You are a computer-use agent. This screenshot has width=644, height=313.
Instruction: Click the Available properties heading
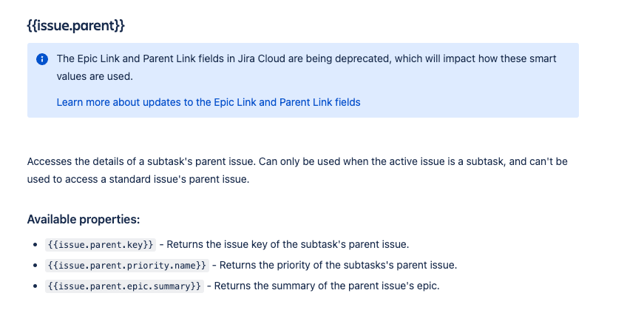(84, 220)
